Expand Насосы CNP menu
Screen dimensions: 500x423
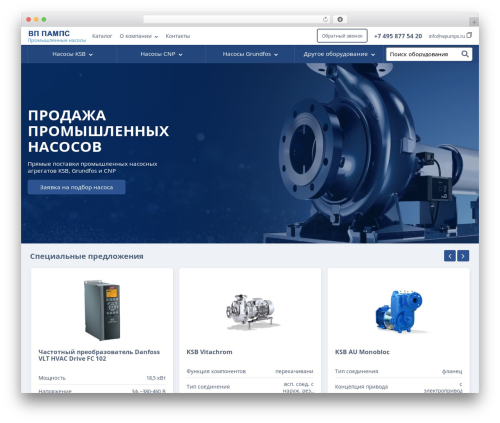coord(161,54)
